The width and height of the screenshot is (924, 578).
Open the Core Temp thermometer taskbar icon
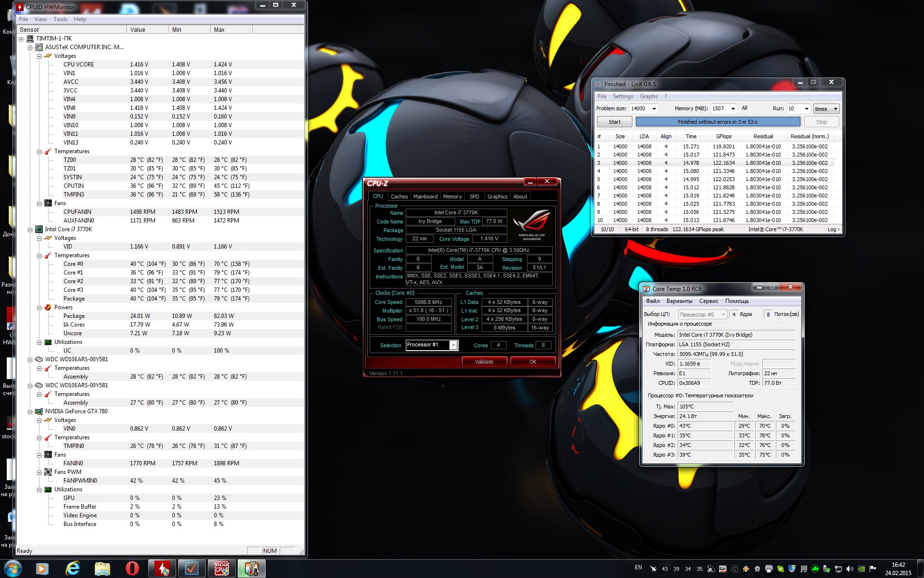251,568
